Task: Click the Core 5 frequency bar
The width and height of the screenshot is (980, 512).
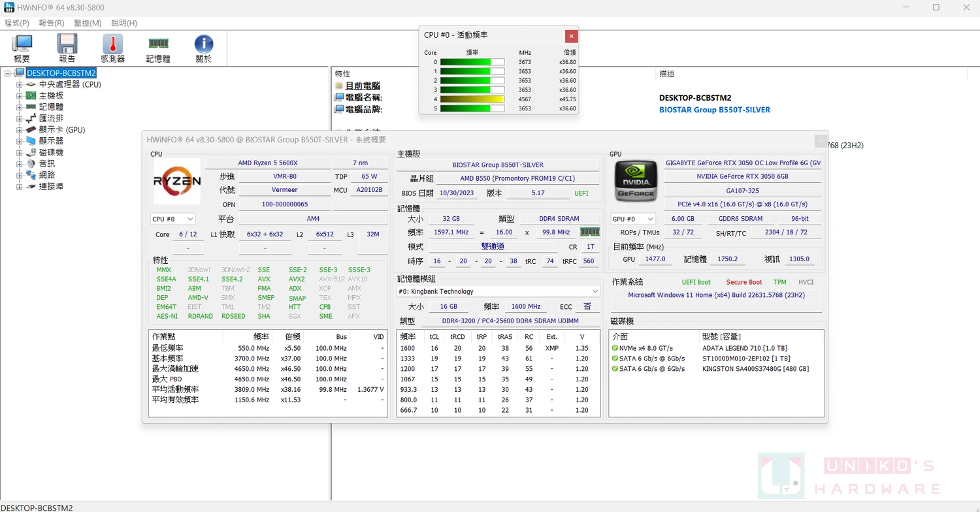Action: tap(472, 108)
